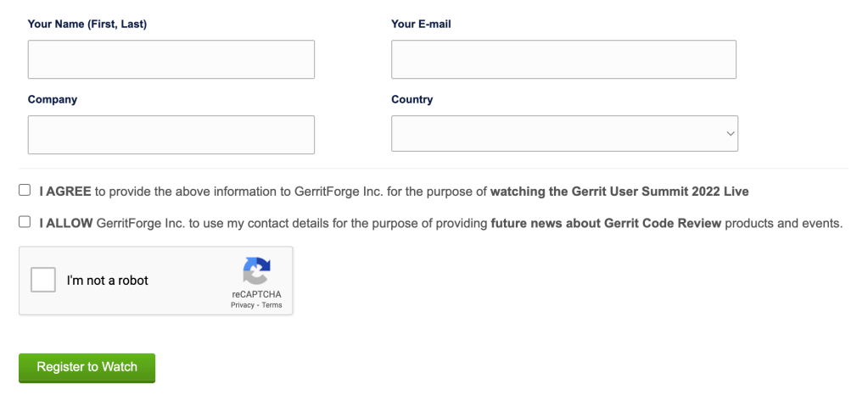Click the bold 'I AGREE' text

coord(65,192)
